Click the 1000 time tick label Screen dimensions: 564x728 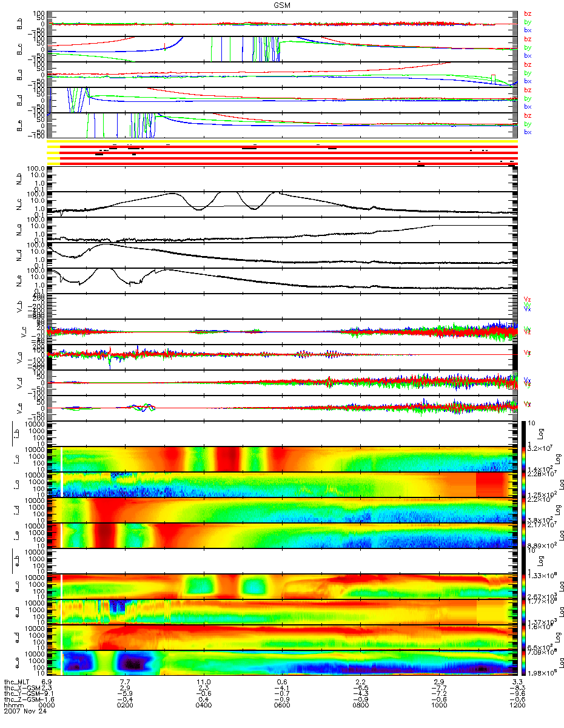438,707
